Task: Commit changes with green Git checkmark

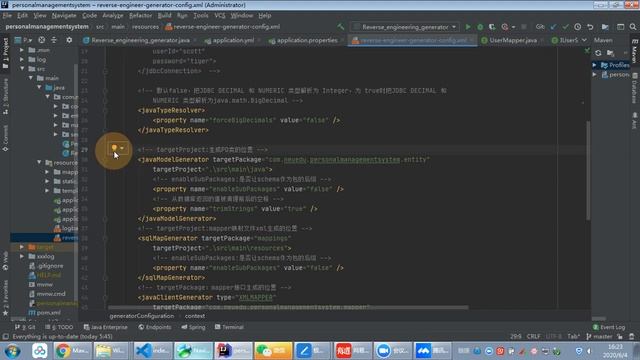Action: click(565, 27)
